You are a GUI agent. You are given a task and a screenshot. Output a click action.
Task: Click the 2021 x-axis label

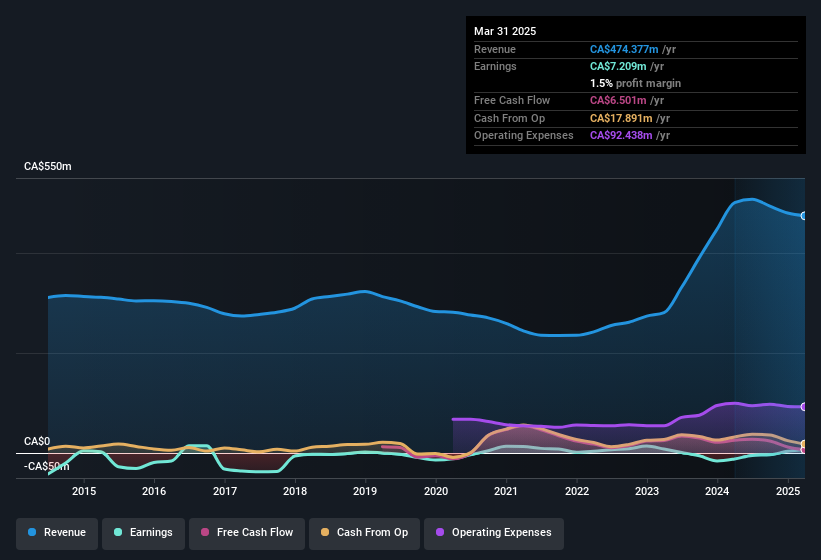pos(506,491)
